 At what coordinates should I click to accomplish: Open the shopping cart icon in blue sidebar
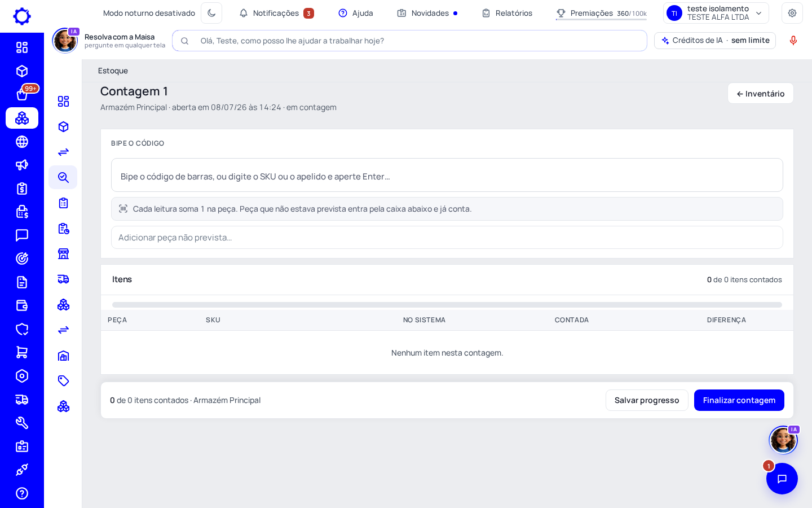22,352
